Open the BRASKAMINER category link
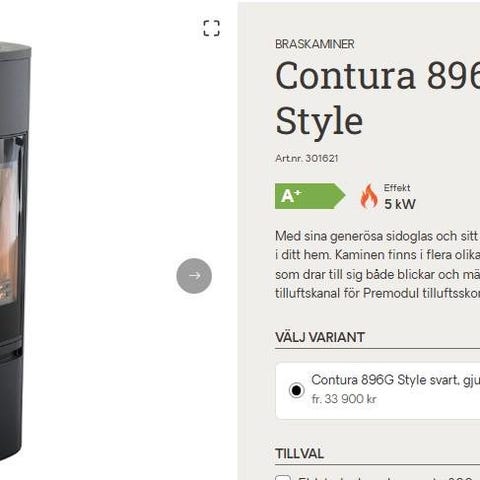 click(x=315, y=44)
